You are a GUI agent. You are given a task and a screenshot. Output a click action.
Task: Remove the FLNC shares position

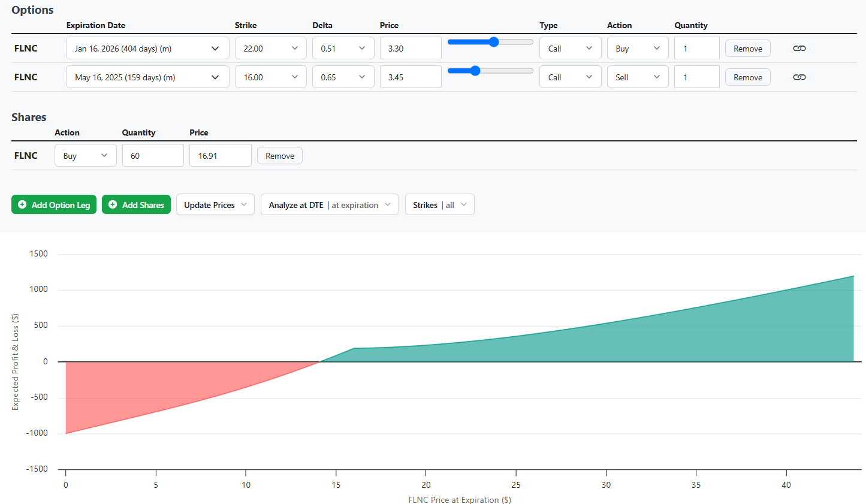click(279, 155)
